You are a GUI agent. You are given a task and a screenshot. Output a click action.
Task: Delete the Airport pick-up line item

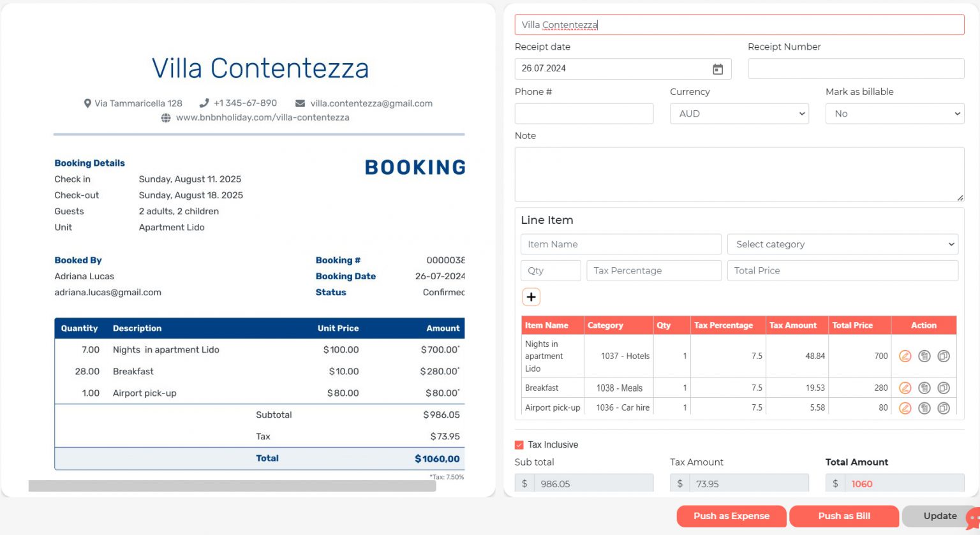[x=924, y=407]
